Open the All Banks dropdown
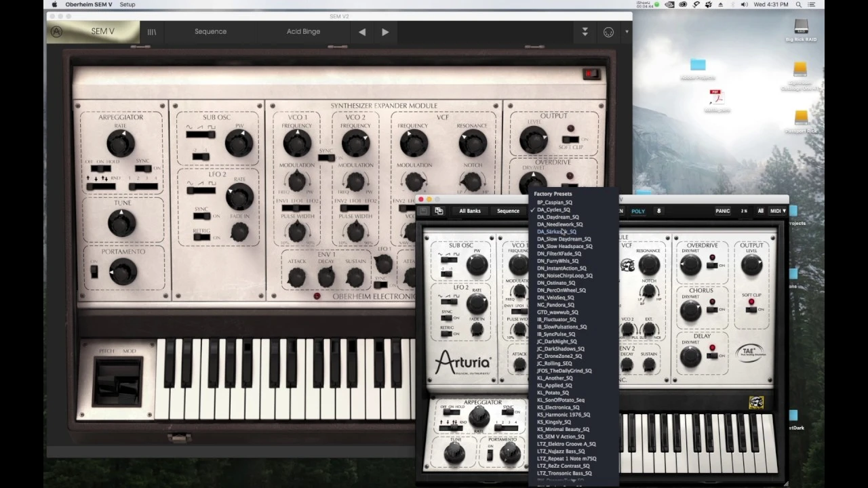Screen dimensions: 868x488 tap(469, 211)
